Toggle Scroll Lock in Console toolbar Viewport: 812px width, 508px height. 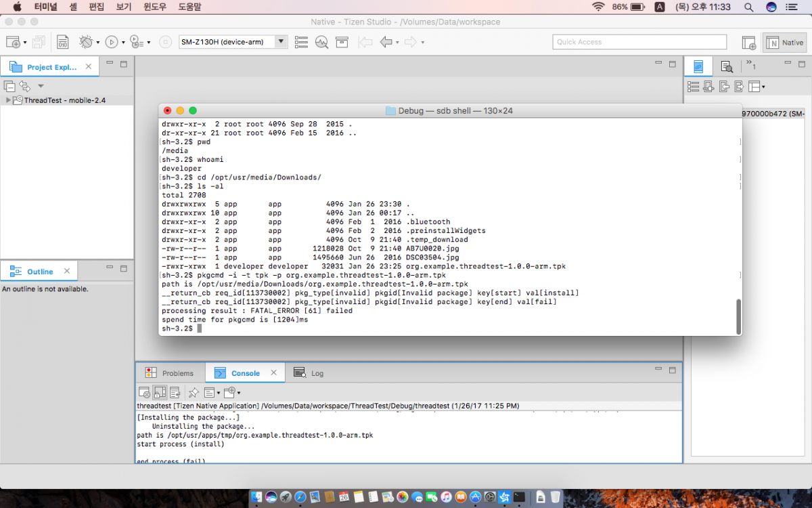160,392
